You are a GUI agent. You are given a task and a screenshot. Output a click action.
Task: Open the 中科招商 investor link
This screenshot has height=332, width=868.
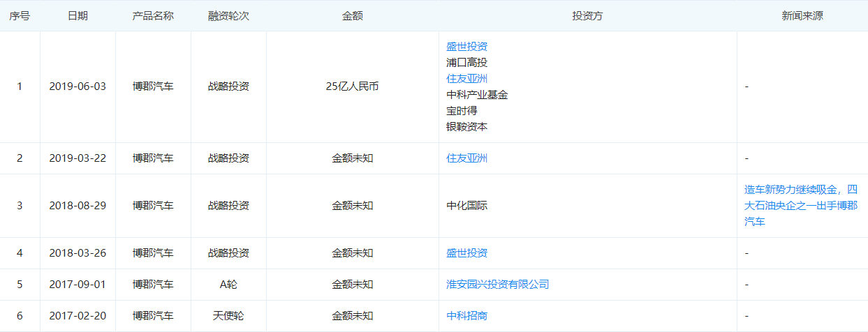[x=466, y=316]
